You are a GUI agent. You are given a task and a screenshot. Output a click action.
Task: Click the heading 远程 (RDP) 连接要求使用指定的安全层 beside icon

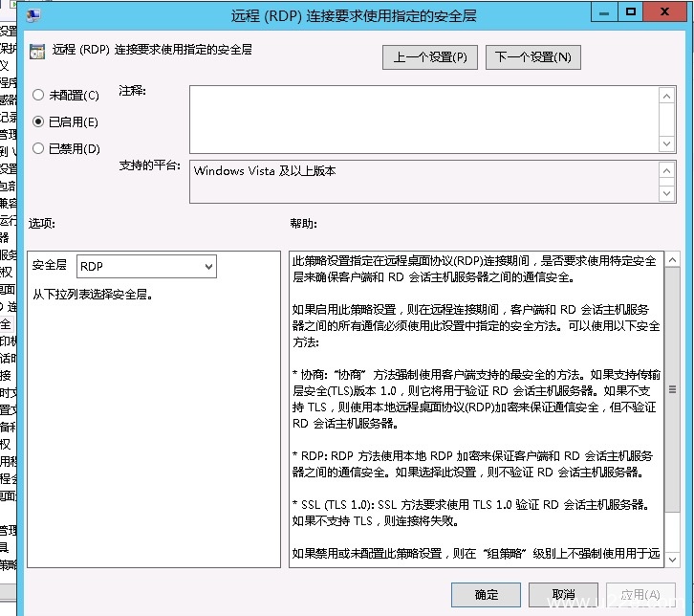[152, 50]
